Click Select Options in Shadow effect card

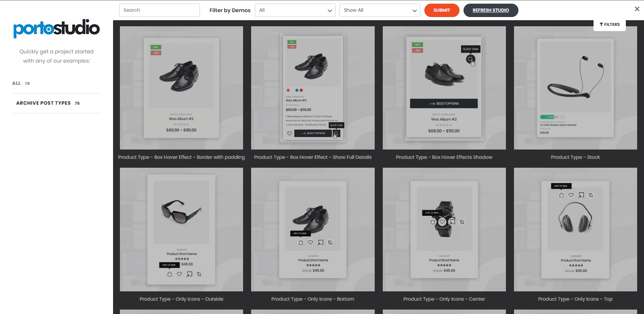click(444, 103)
